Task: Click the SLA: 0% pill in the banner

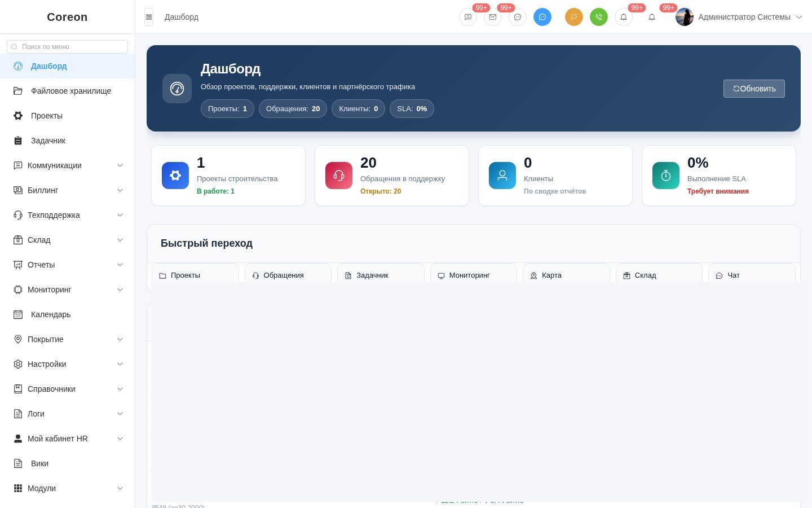Action: coord(412,109)
